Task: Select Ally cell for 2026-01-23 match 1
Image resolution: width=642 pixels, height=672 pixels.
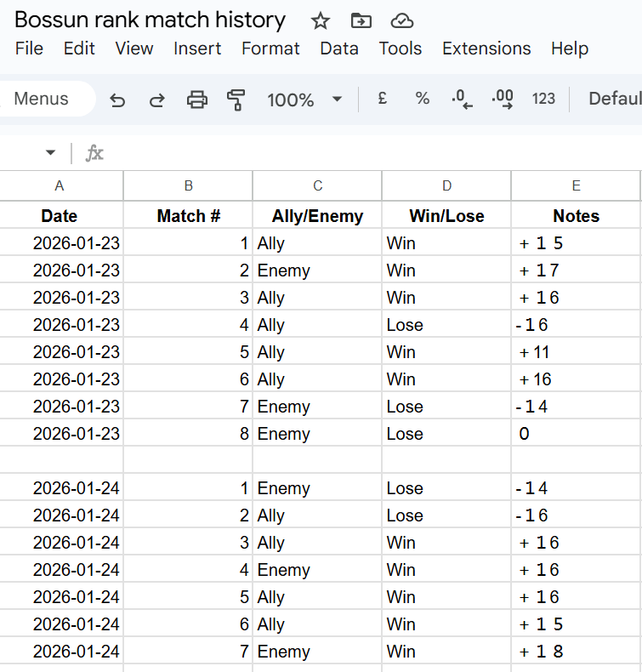Action: pos(317,243)
